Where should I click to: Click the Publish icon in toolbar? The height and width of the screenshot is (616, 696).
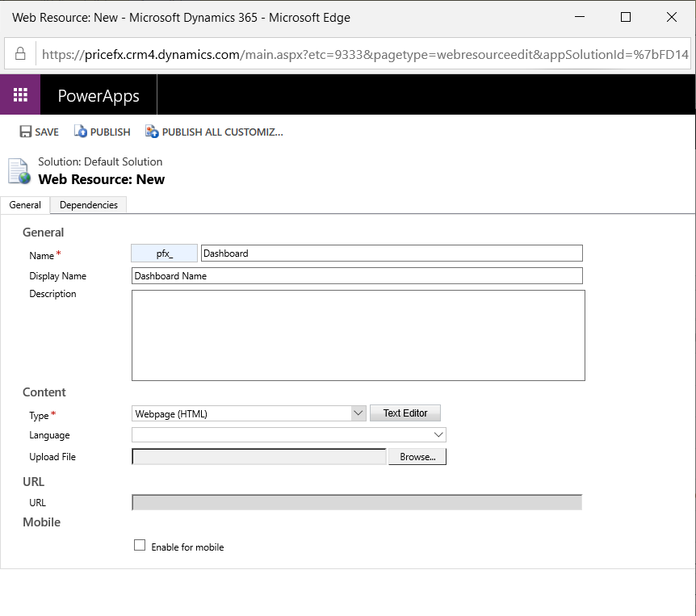[81, 132]
